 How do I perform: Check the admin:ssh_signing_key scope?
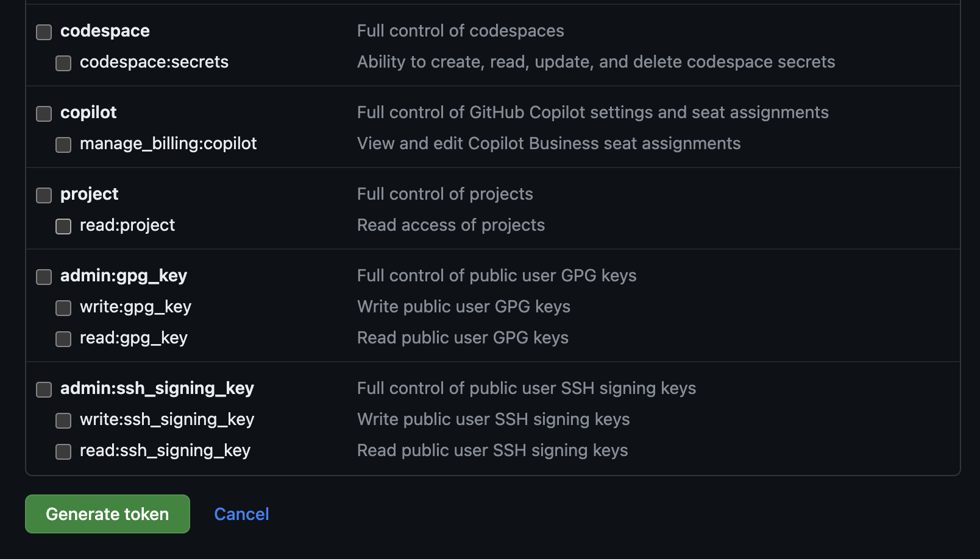(x=43, y=389)
